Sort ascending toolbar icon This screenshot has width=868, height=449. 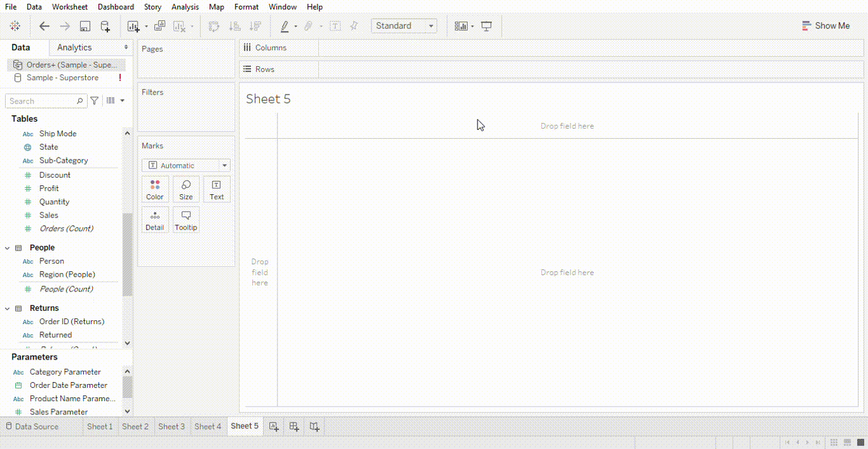235,26
